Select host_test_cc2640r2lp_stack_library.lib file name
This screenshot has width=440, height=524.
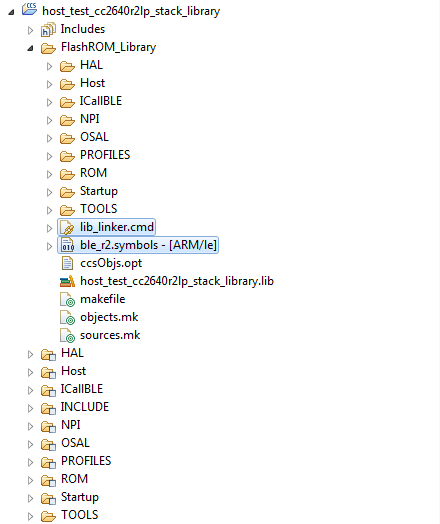(177, 281)
